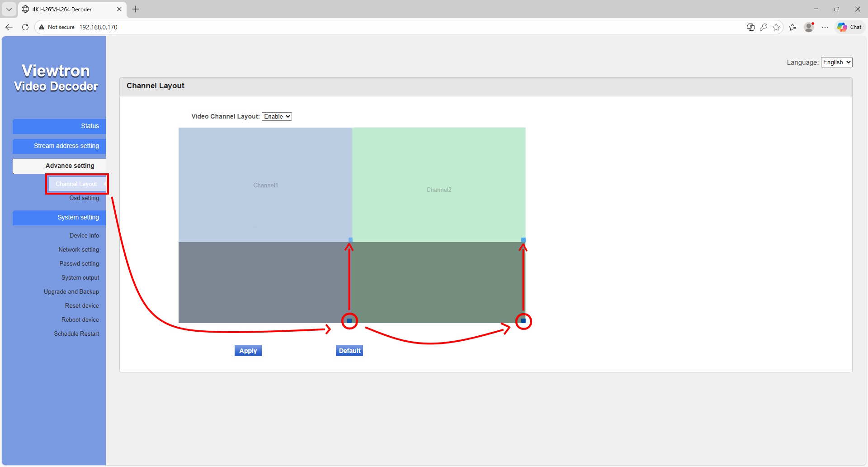Image resolution: width=868 pixels, height=467 pixels.
Task: Reload the page with refresh icon
Action: tap(25, 27)
